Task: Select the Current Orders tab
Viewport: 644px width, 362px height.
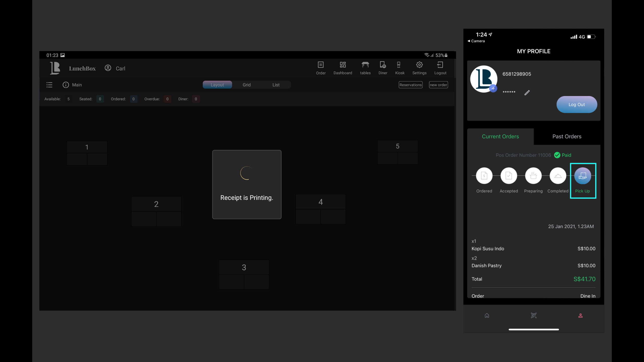Action: click(500, 137)
